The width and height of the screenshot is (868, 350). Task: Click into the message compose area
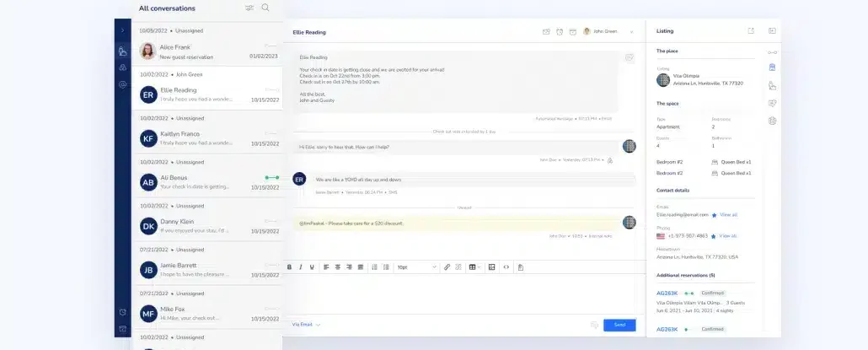463,293
